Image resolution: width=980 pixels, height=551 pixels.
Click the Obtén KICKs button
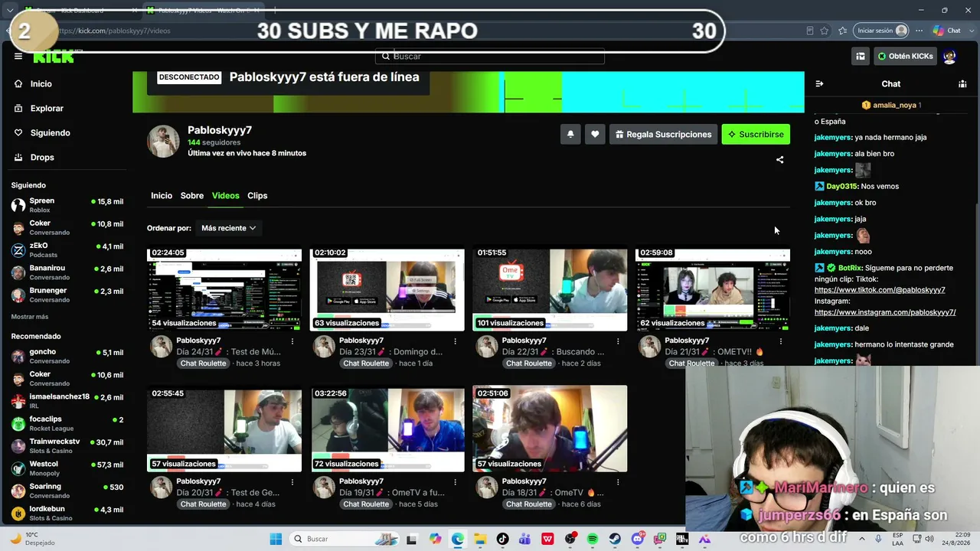coord(905,56)
